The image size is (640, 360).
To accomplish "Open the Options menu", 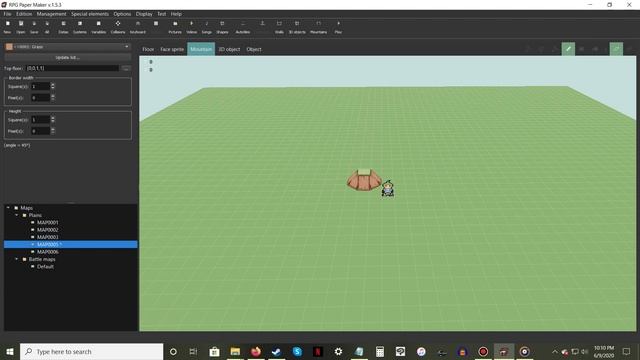I will tap(122, 14).
